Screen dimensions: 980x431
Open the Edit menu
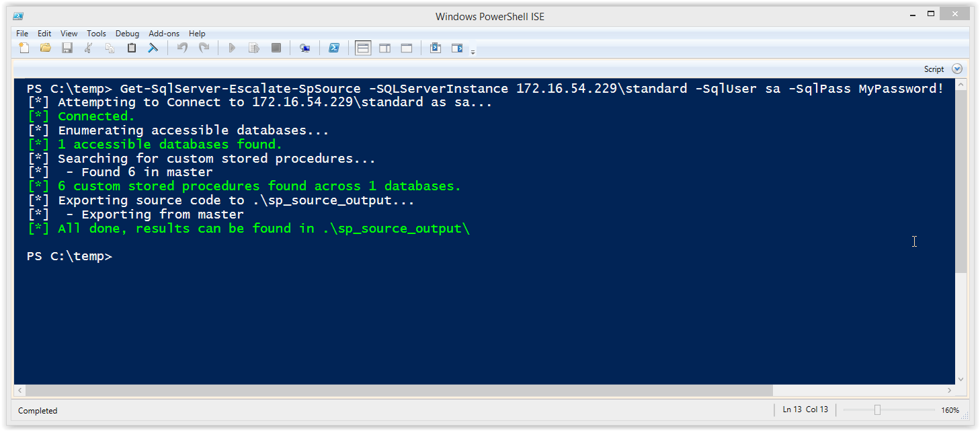point(44,34)
